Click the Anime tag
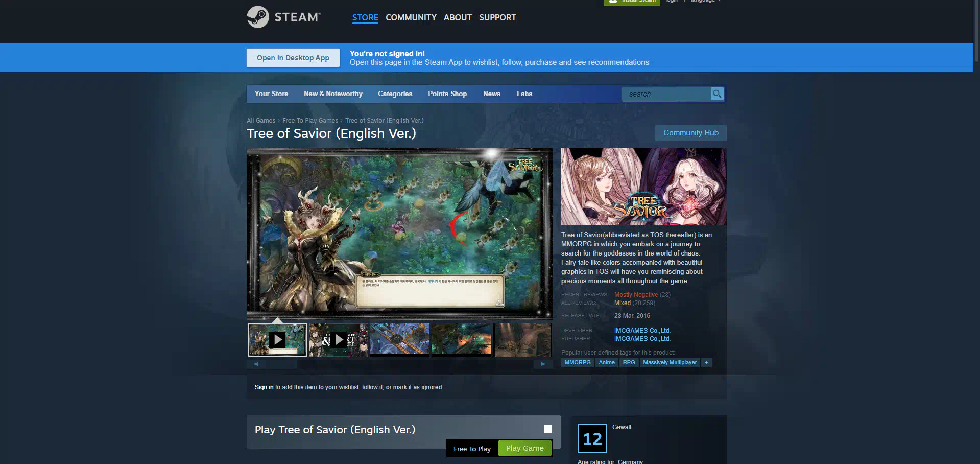The width and height of the screenshot is (980, 464). tap(607, 362)
